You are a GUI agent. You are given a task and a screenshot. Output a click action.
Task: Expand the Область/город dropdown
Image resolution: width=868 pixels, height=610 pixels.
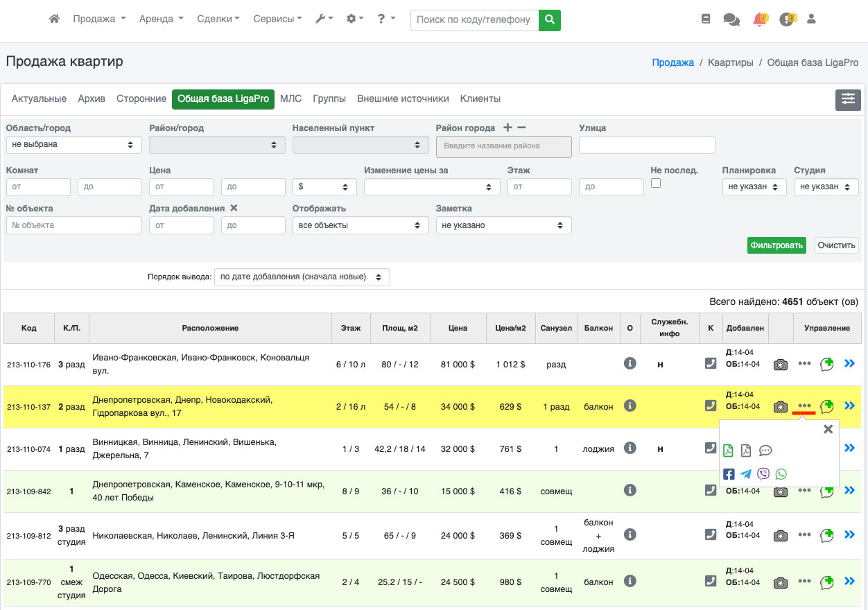point(73,145)
